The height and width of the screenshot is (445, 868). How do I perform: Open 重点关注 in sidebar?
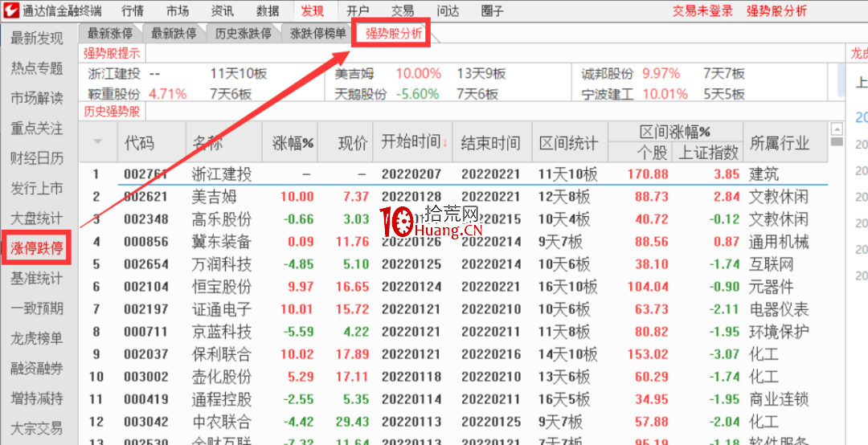tap(37, 129)
